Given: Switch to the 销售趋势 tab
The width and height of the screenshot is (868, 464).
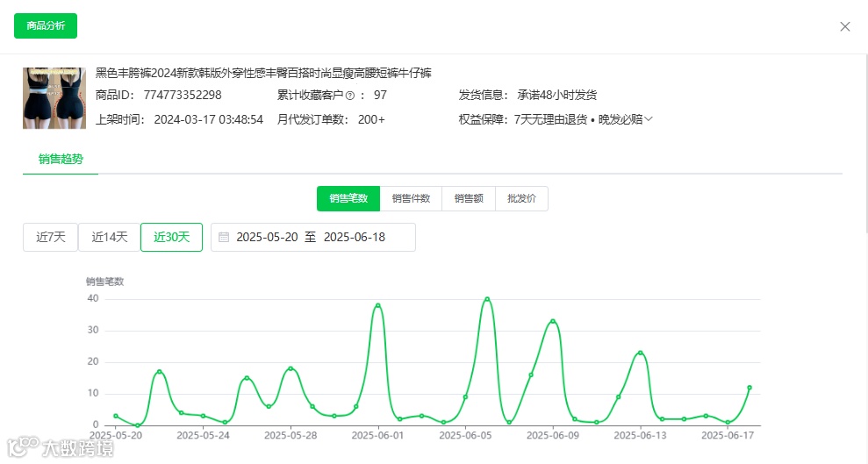Looking at the screenshot, I should [x=61, y=160].
